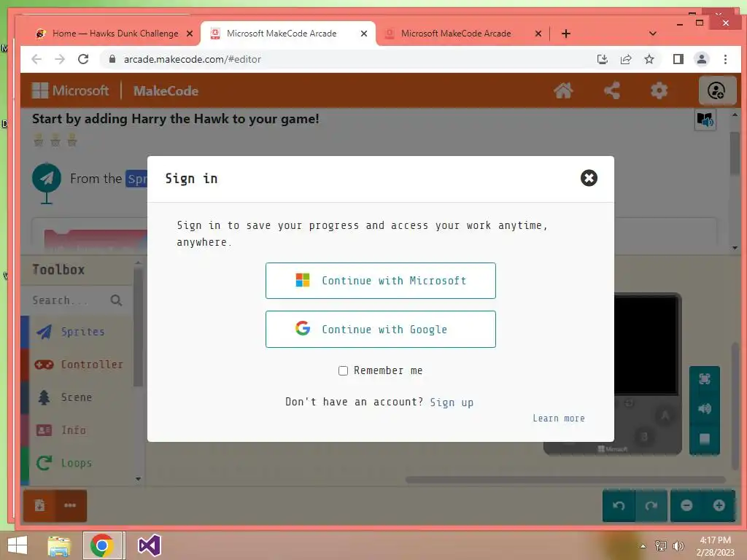
Task: Zoom in the workspace
Action: point(719,506)
